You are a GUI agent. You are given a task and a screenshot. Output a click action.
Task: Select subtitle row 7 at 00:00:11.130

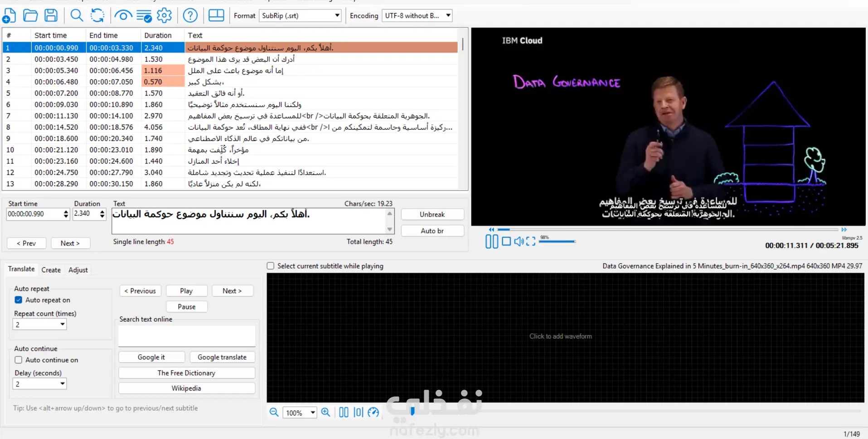[230, 116]
